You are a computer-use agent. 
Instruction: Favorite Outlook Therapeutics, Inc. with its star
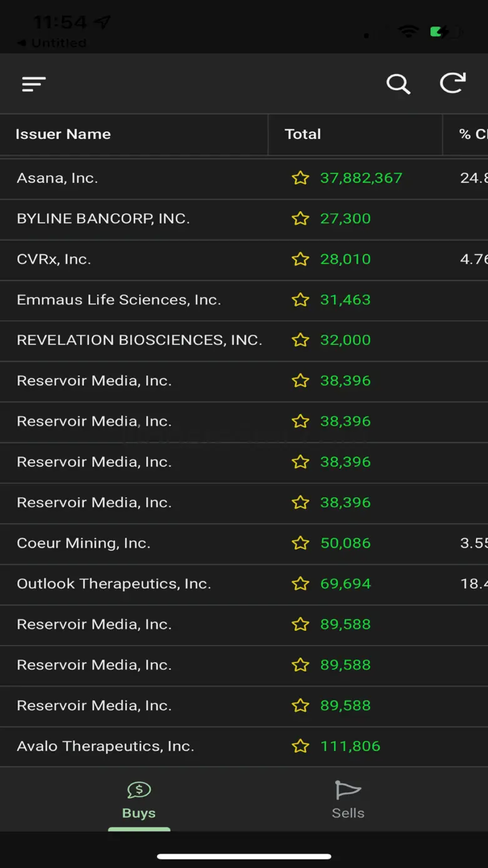[x=300, y=584]
